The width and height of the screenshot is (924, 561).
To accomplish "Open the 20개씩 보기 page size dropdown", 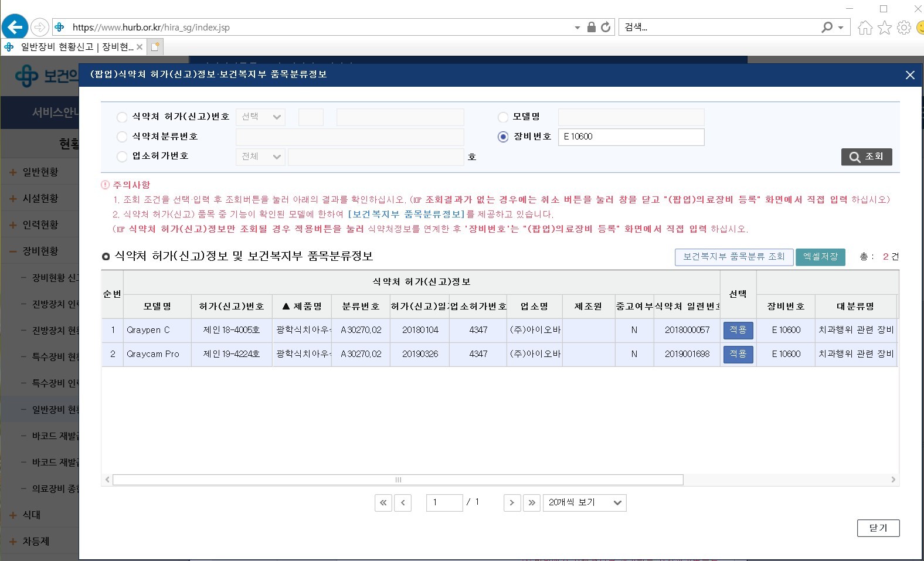I will tap(585, 502).
